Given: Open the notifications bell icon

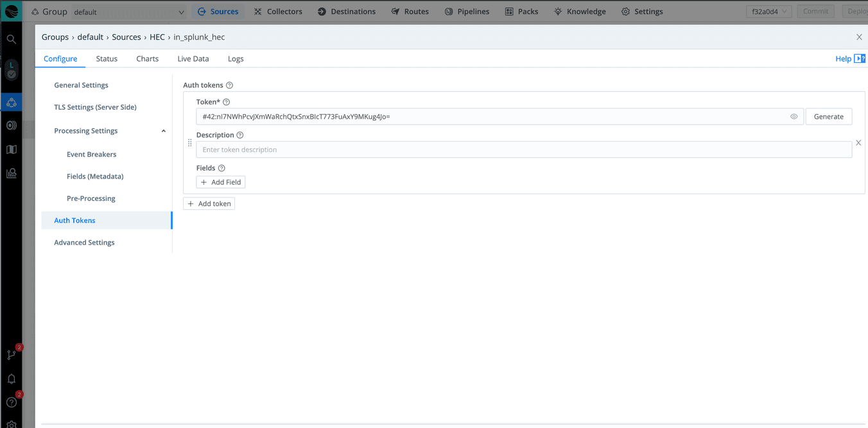Looking at the screenshot, I should pos(12,379).
